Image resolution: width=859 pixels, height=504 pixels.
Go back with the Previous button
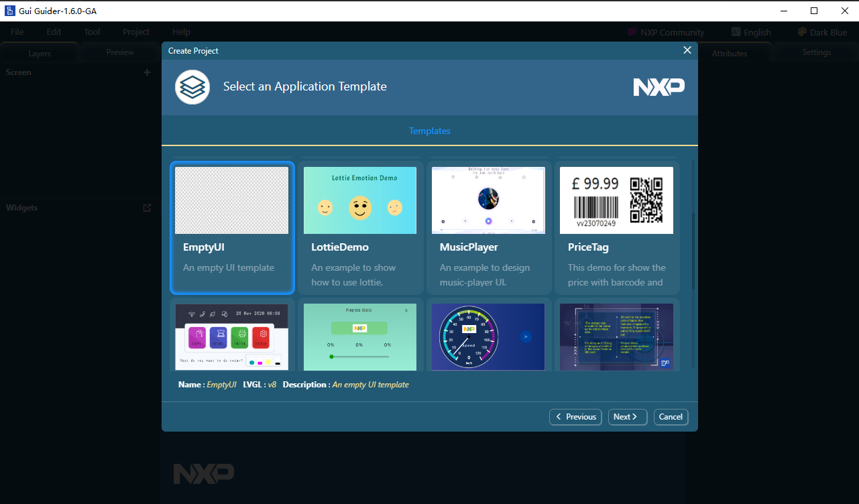click(x=575, y=417)
